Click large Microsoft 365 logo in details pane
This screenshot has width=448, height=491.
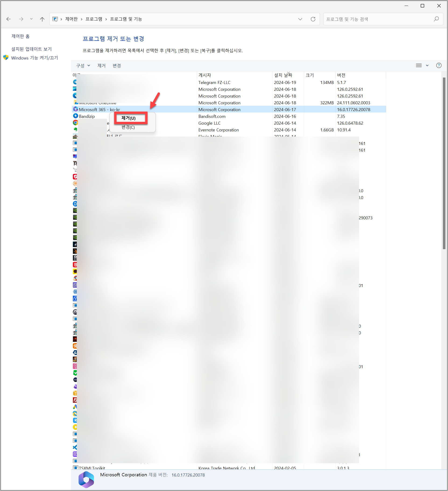pos(86,480)
